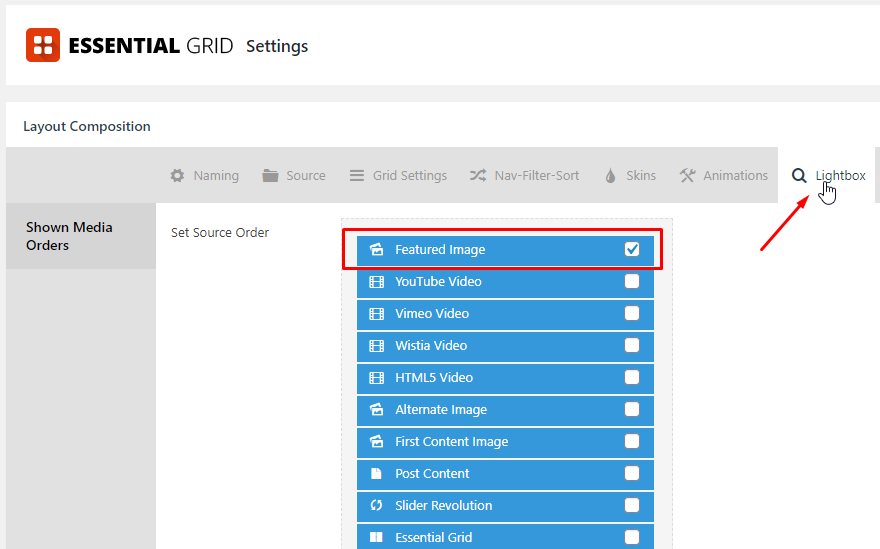This screenshot has height=549, width=880.
Task: Click the First Content Image label text
Action: [x=452, y=442]
